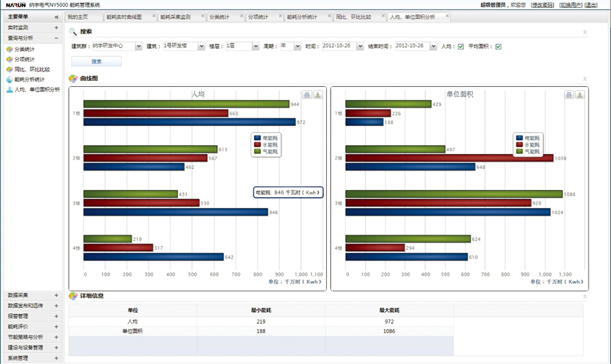Open 能耗分析统计 in the sidebar

tap(29, 79)
